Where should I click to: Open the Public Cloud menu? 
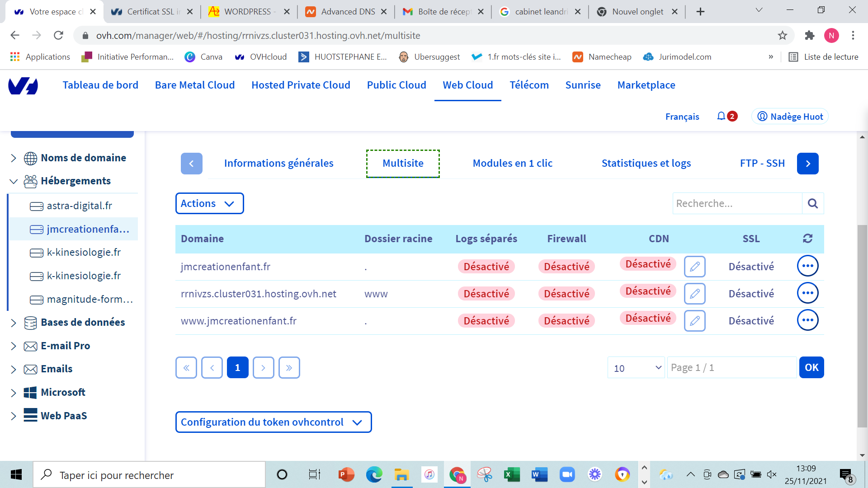(x=396, y=85)
